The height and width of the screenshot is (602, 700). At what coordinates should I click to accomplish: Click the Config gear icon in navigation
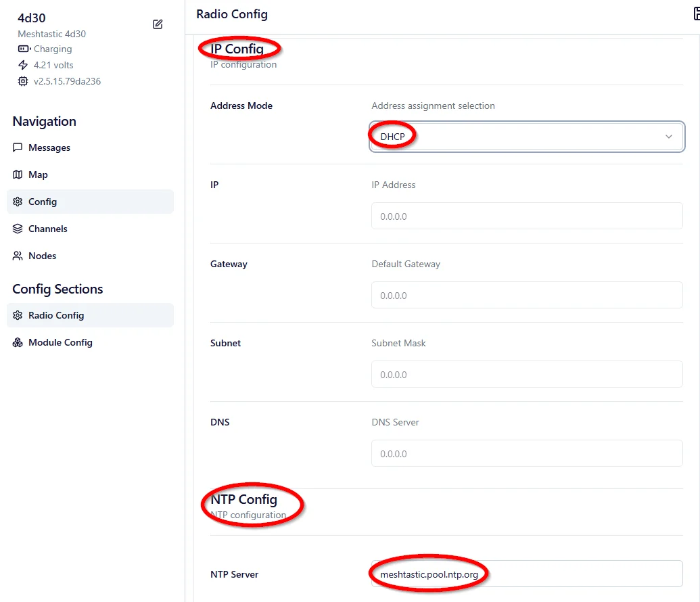tap(18, 202)
